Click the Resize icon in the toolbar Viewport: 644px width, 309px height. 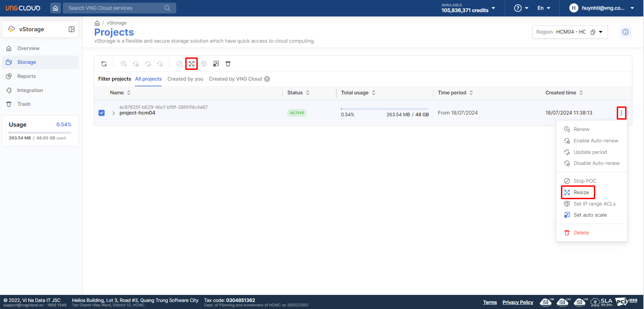pos(192,64)
